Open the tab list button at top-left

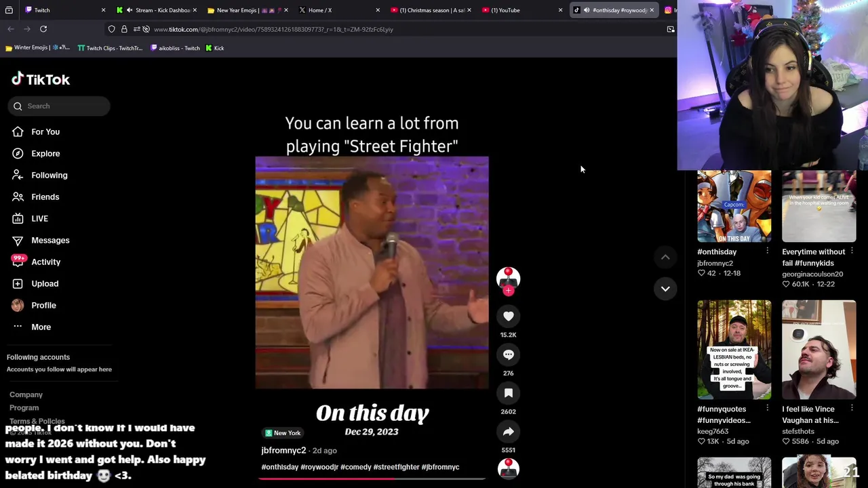pos(9,10)
